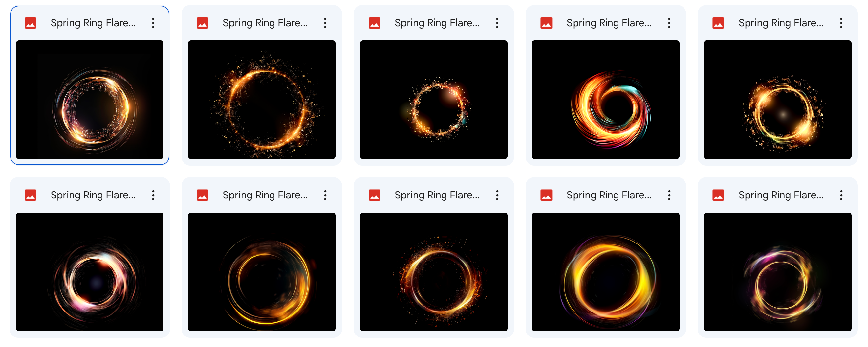Open the three-dot menu on the last bottom card
The width and height of the screenshot is (868, 347).
pos(841,195)
